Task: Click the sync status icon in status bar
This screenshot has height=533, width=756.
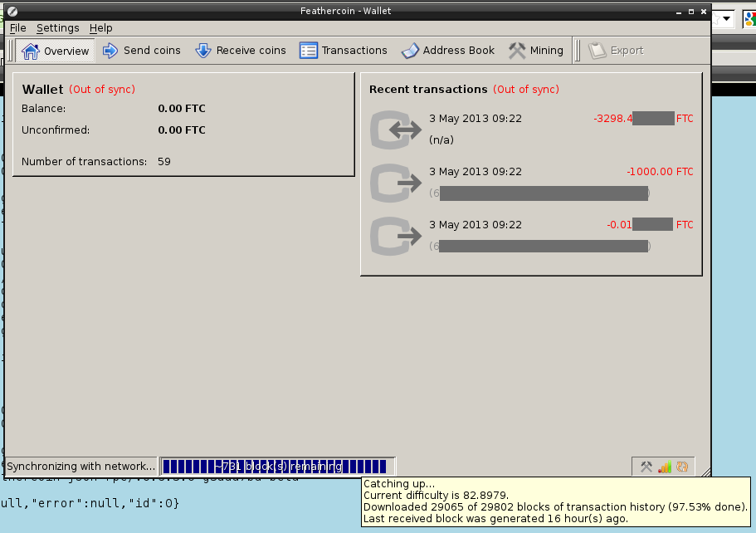Action: point(682,467)
